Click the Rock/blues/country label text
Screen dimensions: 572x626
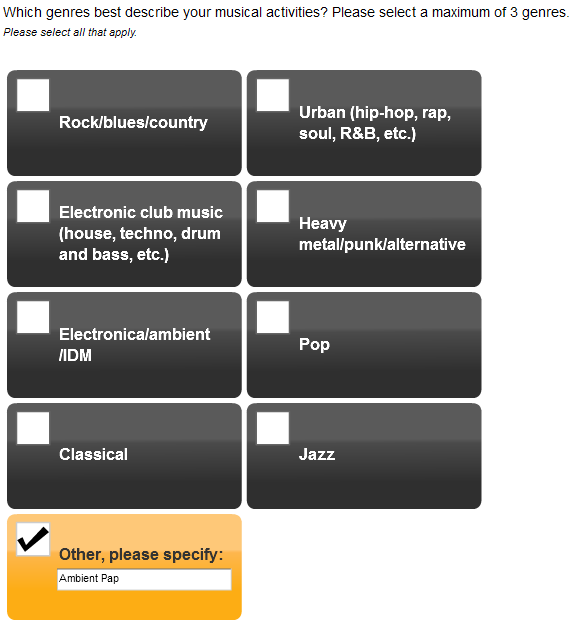[x=133, y=123]
